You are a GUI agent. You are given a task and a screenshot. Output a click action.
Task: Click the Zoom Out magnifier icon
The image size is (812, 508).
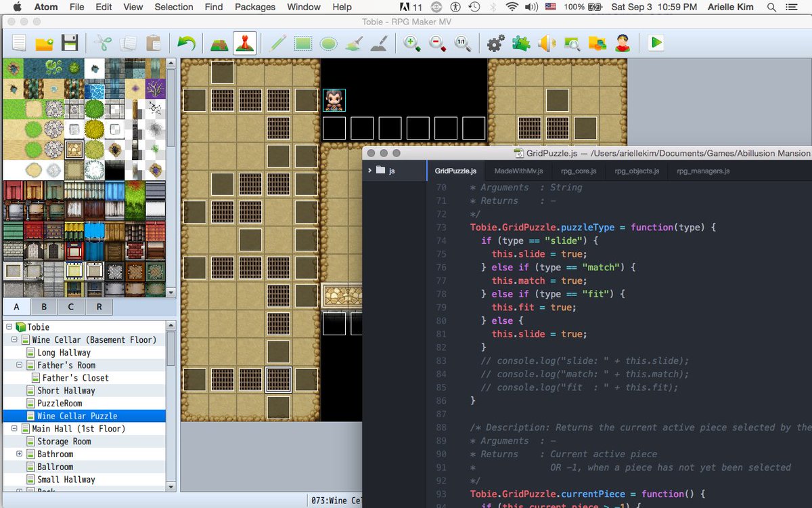pos(437,43)
